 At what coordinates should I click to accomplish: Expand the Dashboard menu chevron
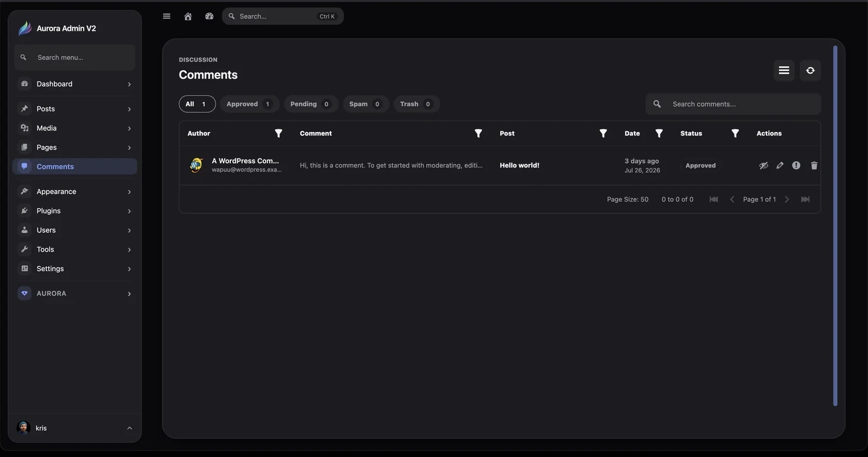click(x=129, y=84)
